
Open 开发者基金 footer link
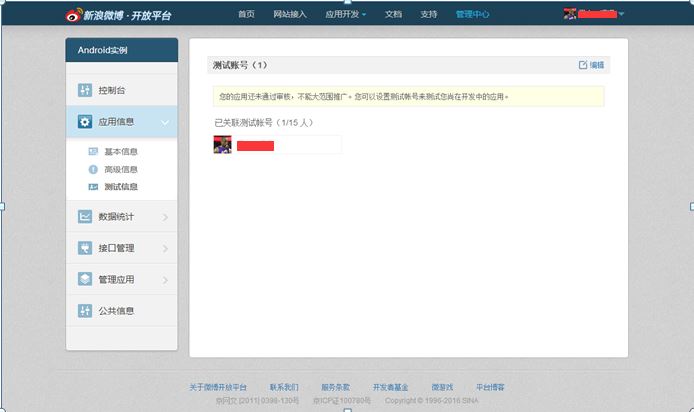[390, 387]
